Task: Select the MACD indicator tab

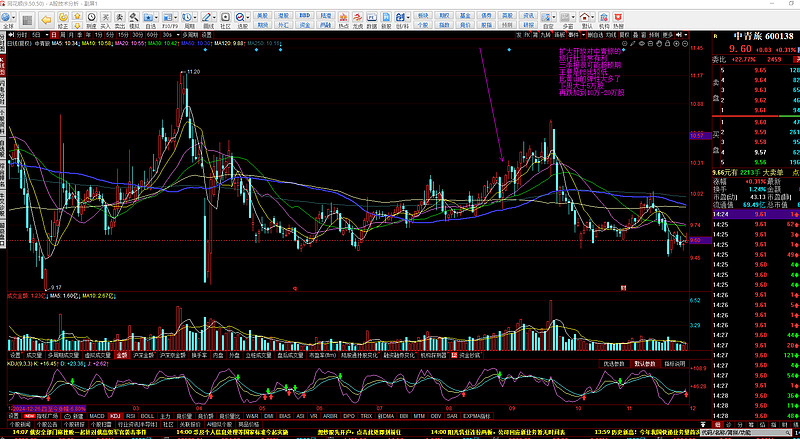Action: [x=97, y=415]
